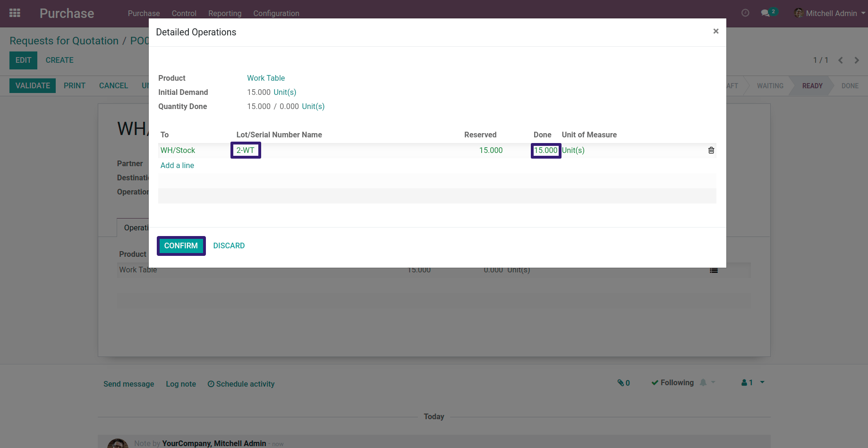The width and height of the screenshot is (868, 448).
Task: Add a line to operations
Action: click(177, 165)
